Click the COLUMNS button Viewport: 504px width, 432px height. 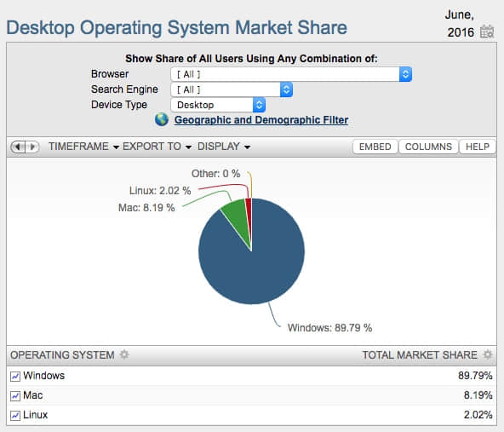428,147
